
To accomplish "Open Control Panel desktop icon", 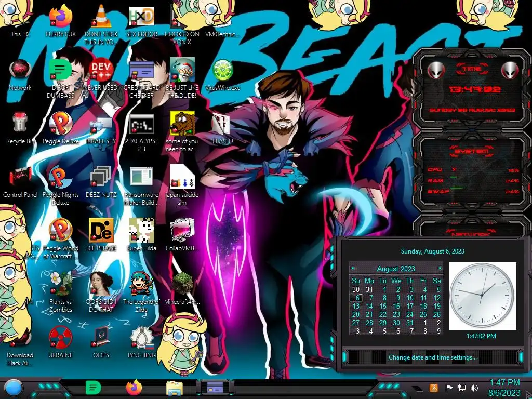I will 20,181.
